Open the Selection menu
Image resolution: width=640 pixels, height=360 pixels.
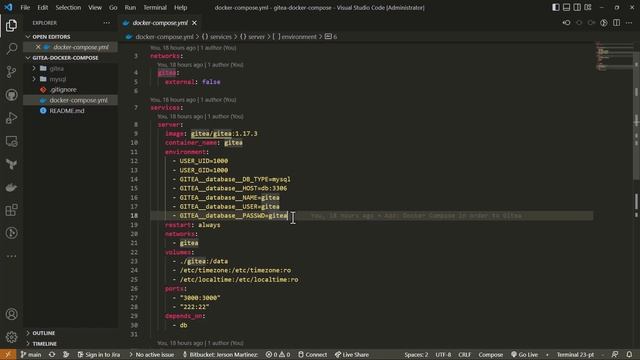(68, 7)
